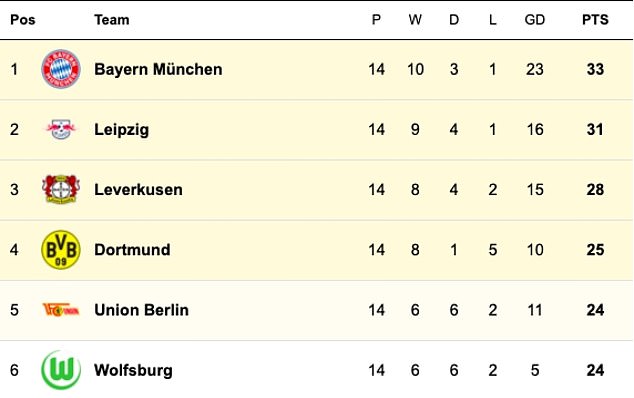Click the Bayern München club crest
Screen dimensions: 634x398
click(x=61, y=69)
